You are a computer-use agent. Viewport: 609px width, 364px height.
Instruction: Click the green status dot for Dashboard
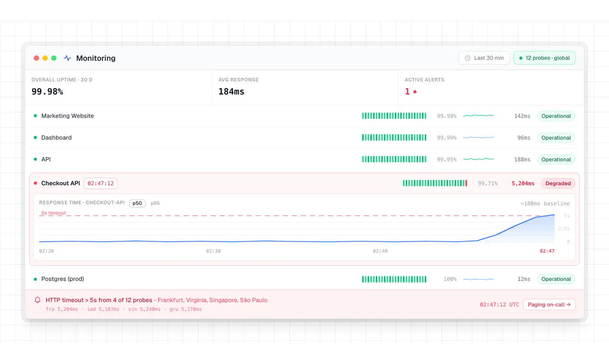coord(35,137)
